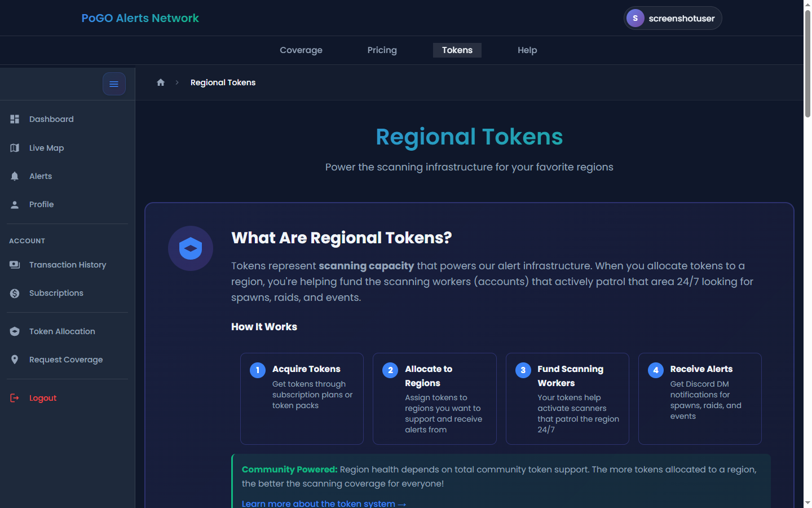Click the Logout exit icon
The height and width of the screenshot is (508, 812).
[15, 398]
